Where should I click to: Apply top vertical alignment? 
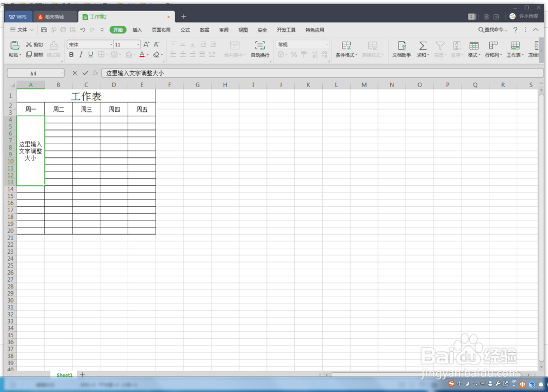point(173,44)
